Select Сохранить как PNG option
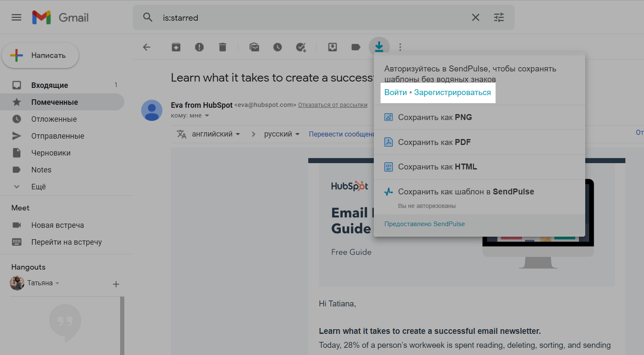 (x=435, y=117)
